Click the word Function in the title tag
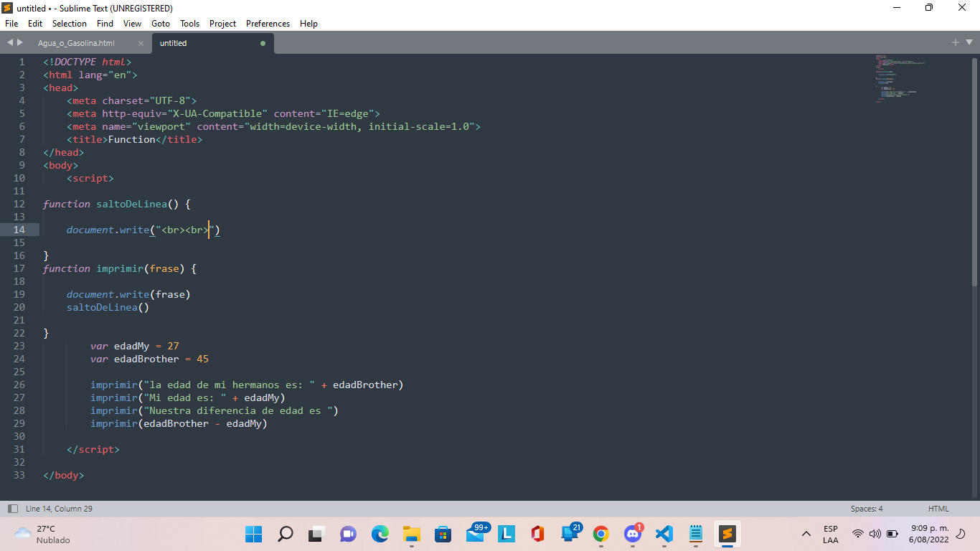The image size is (980, 551). pos(131,139)
